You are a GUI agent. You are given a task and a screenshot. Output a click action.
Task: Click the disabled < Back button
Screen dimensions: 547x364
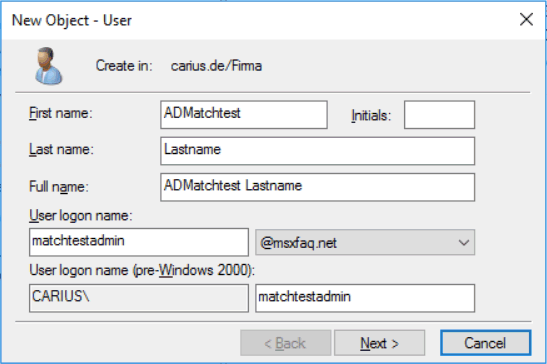tap(285, 343)
